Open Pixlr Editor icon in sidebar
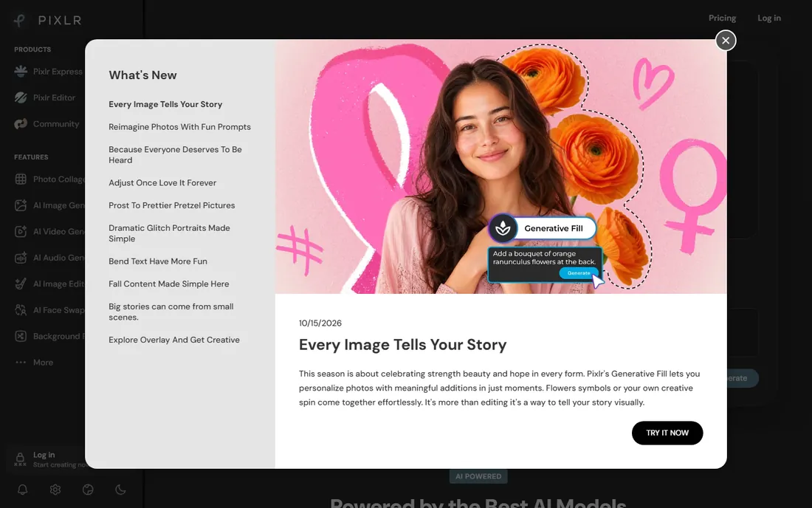The image size is (812, 508). 21,97
